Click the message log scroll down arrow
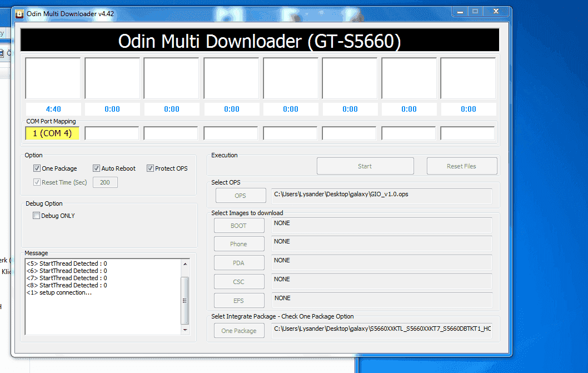Image resolution: width=588 pixels, height=373 pixels. tap(185, 330)
